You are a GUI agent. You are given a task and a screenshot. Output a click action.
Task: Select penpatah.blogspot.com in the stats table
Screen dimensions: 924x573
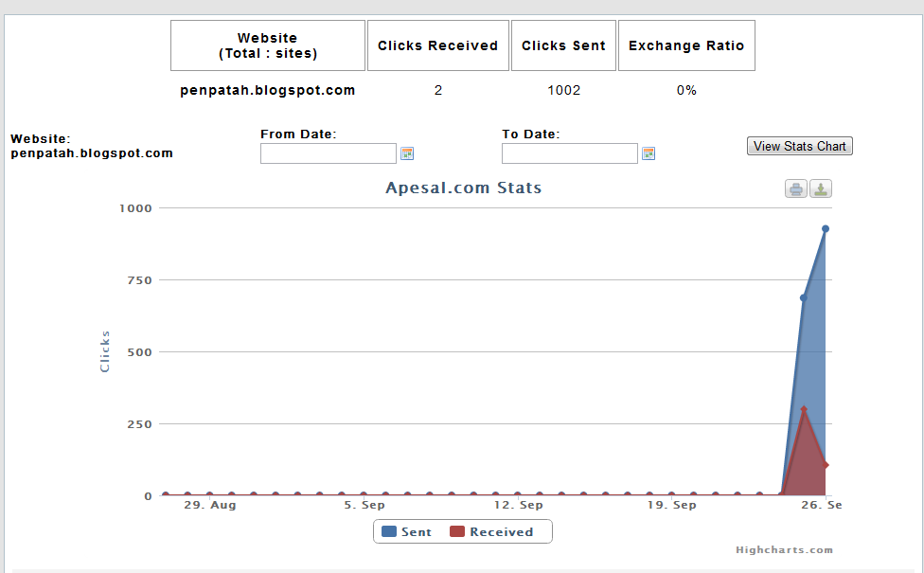click(268, 90)
